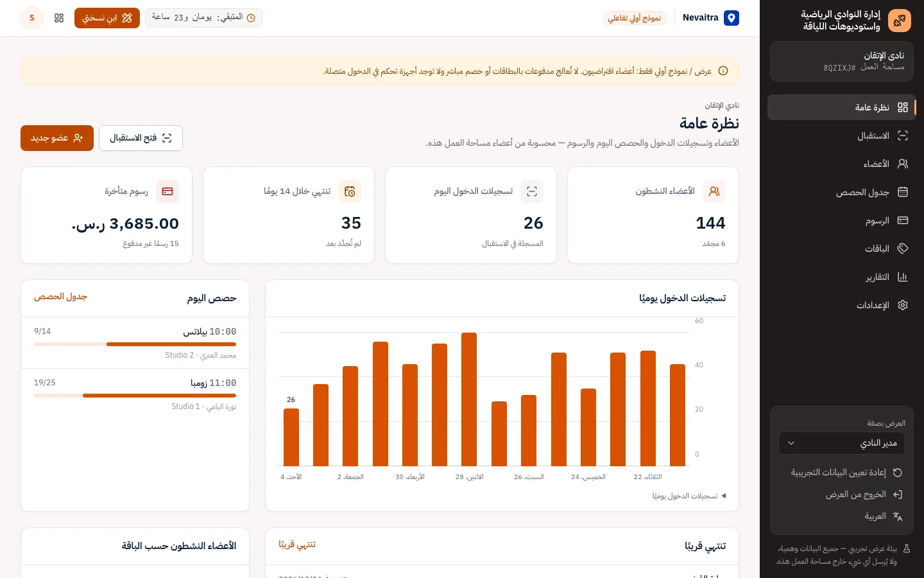This screenshot has height=578, width=924.
Task: Click the نموذج أولي تفاعلي badge
Action: click(635, 18)
